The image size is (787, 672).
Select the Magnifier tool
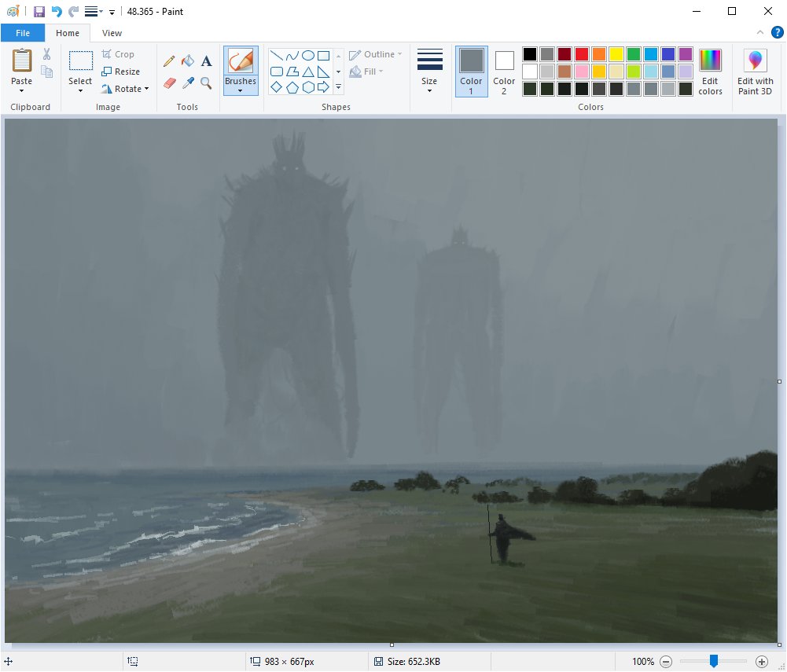[x=206, y=83]
